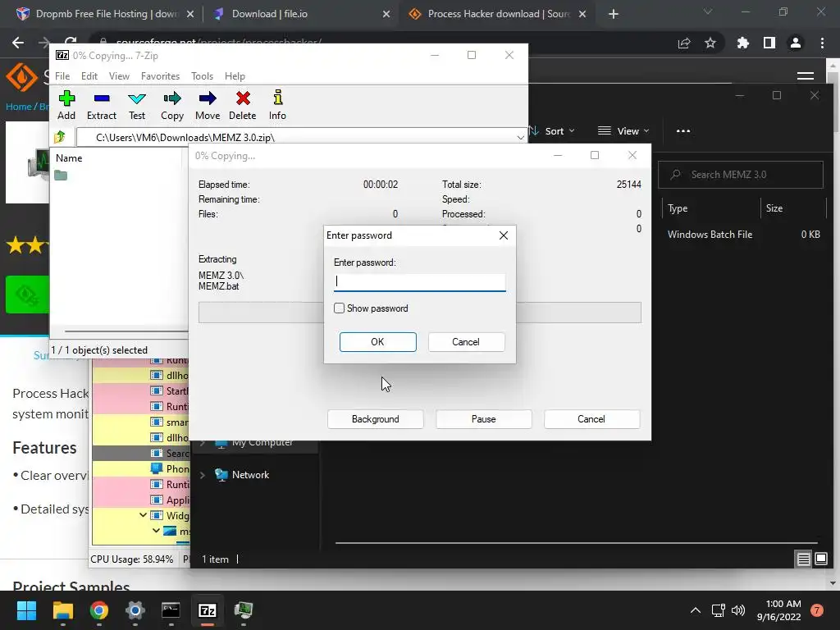Close the Enter password dialog
The height and width of the screenshot is (630, 840).
click(504, 235)
